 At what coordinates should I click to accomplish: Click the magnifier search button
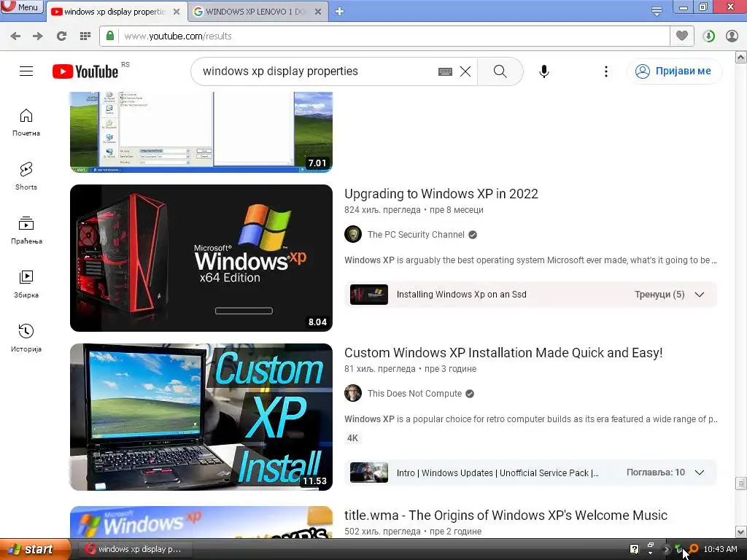(500, 71)
